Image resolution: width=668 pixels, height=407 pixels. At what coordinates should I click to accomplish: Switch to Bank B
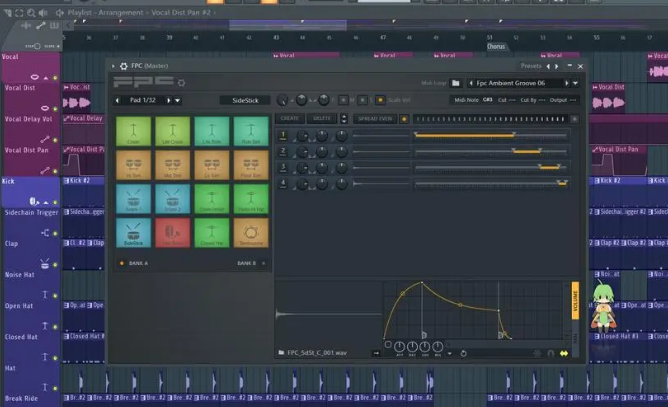point(251,263)
